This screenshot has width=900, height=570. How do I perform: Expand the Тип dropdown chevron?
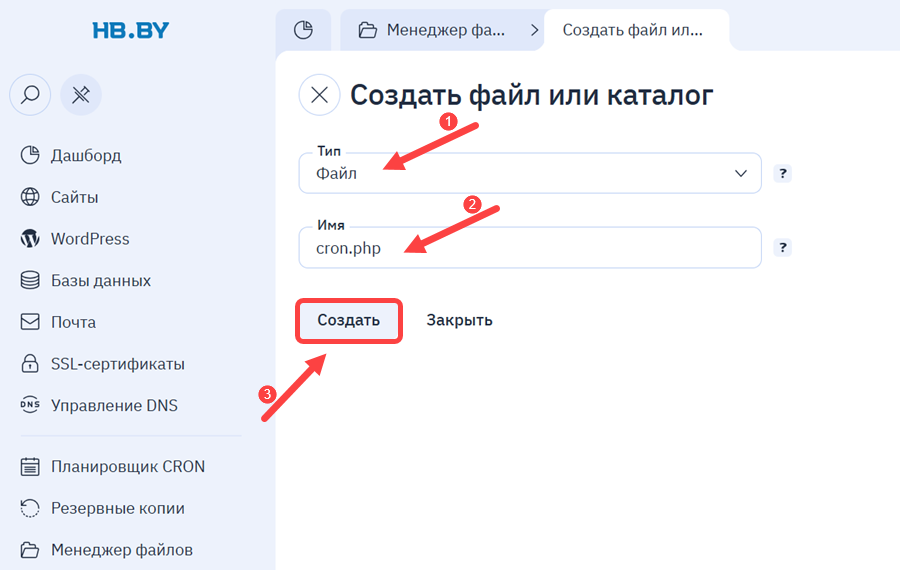740,173
